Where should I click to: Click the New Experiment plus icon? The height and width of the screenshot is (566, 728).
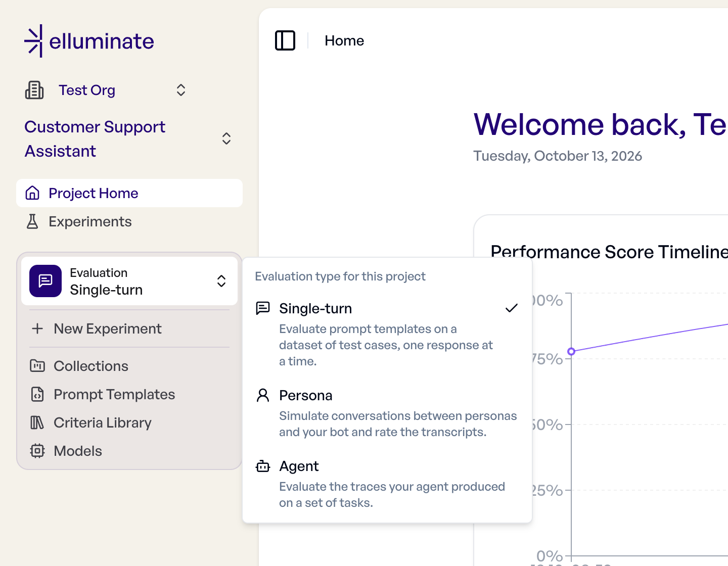37,328
